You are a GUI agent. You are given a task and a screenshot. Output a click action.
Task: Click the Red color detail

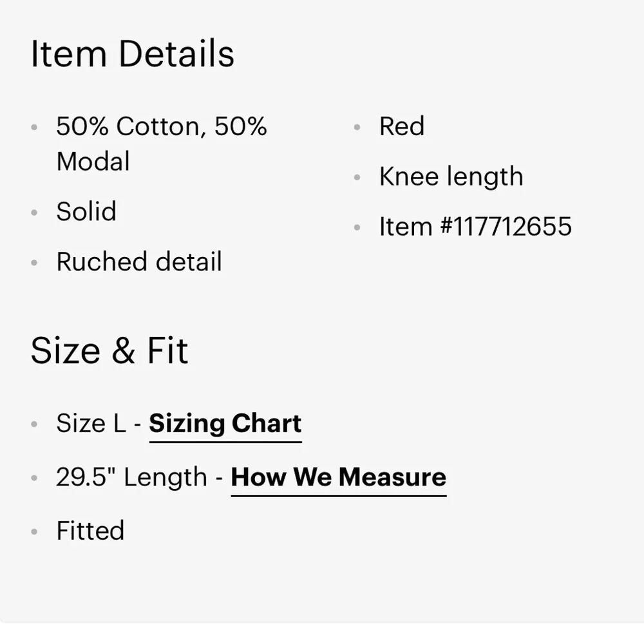coord(401,126)
